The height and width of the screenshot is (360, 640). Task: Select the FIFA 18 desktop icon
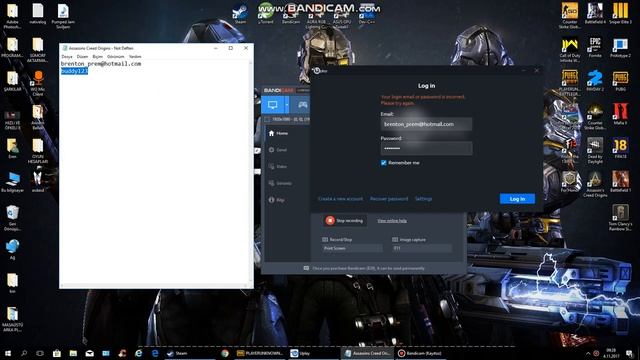coord(620,148)
